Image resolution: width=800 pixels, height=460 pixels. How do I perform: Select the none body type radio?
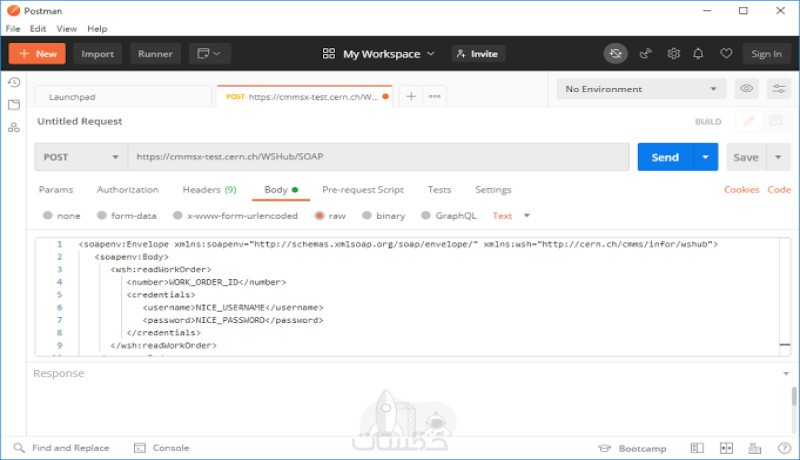pos(47,215)
